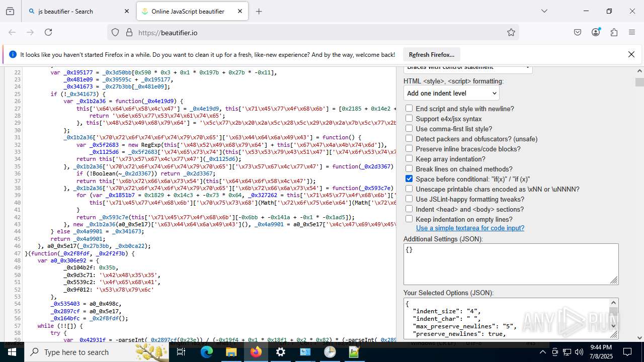This screenshot has height=362, width=644.
Task: Uncheck 'Space before conditional' option
Action: 409,179
